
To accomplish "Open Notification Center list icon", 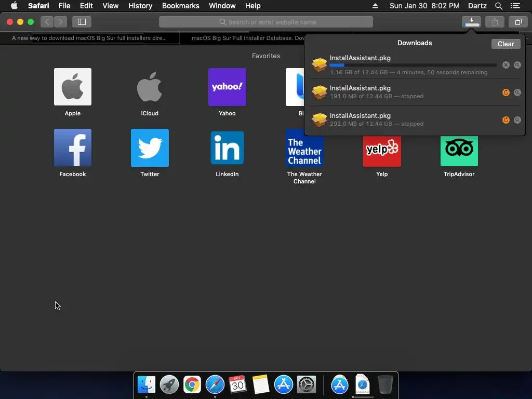I will point(515,6).
